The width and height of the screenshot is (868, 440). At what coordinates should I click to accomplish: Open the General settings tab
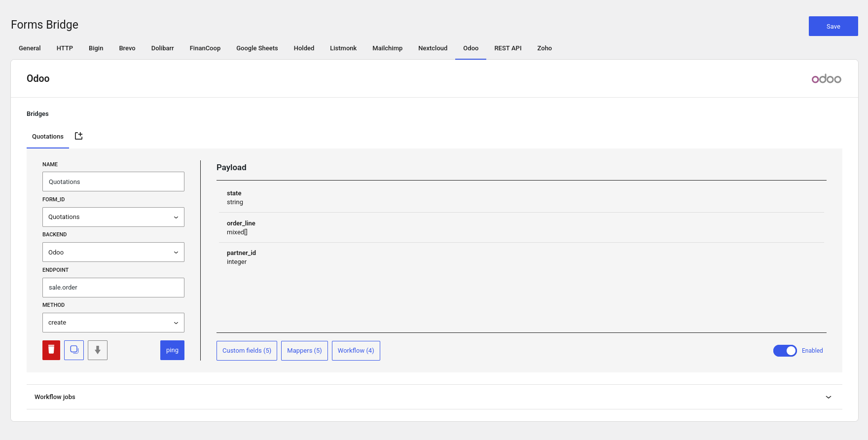[x=30, y=48]
